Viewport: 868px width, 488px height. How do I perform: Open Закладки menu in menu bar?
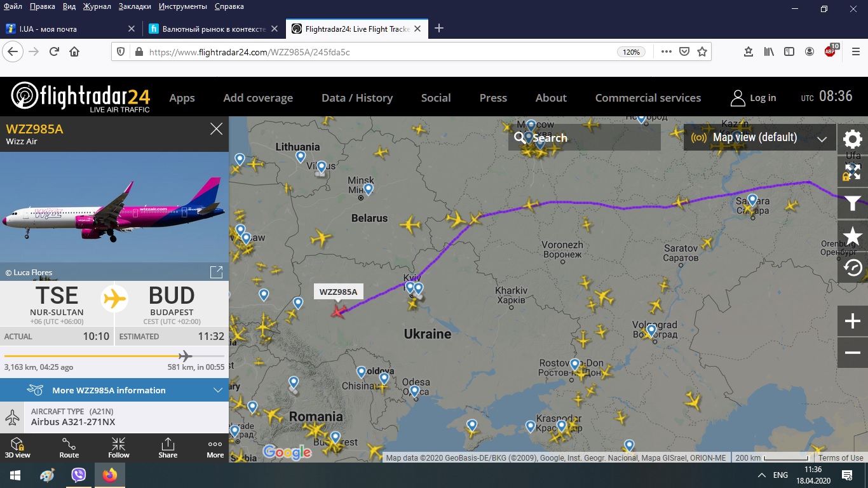(x=135, y=6)
